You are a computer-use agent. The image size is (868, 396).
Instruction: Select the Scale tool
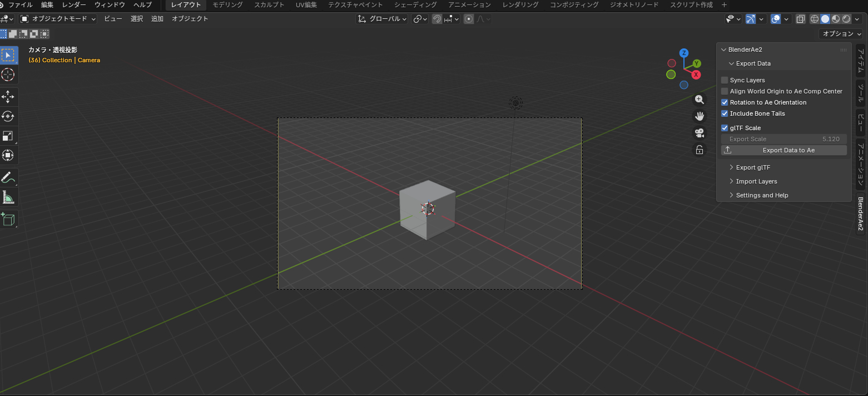point(8,136)
